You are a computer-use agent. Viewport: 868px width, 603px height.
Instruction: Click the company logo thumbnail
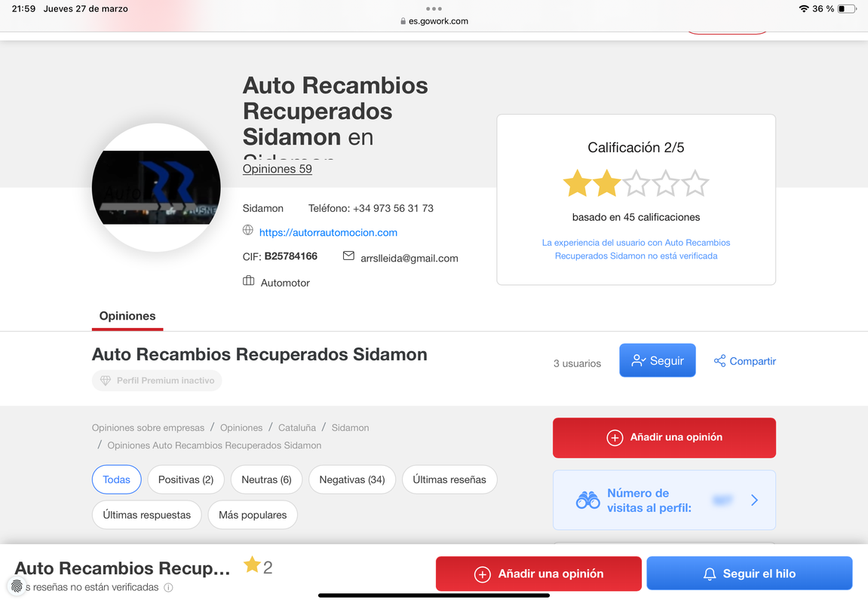(x=156, y=188)
